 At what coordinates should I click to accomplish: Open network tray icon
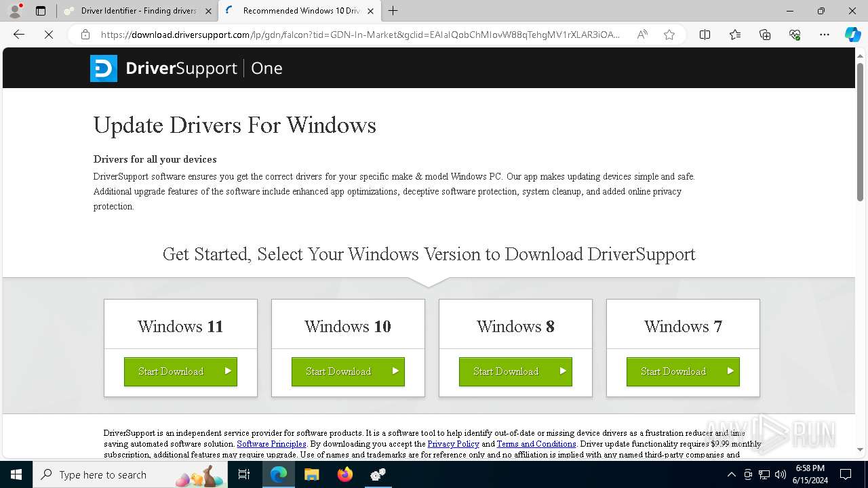(x=764, y=474)
